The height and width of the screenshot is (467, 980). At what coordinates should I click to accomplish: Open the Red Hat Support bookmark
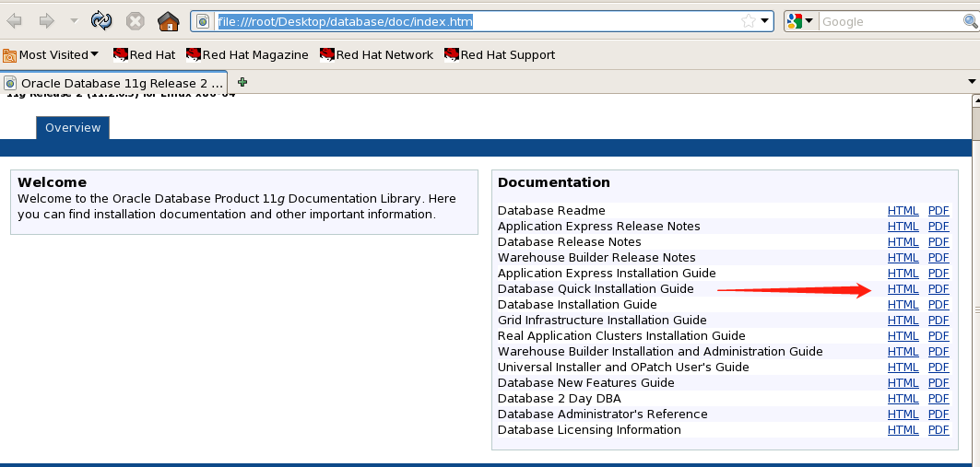(x=500, y=55)
